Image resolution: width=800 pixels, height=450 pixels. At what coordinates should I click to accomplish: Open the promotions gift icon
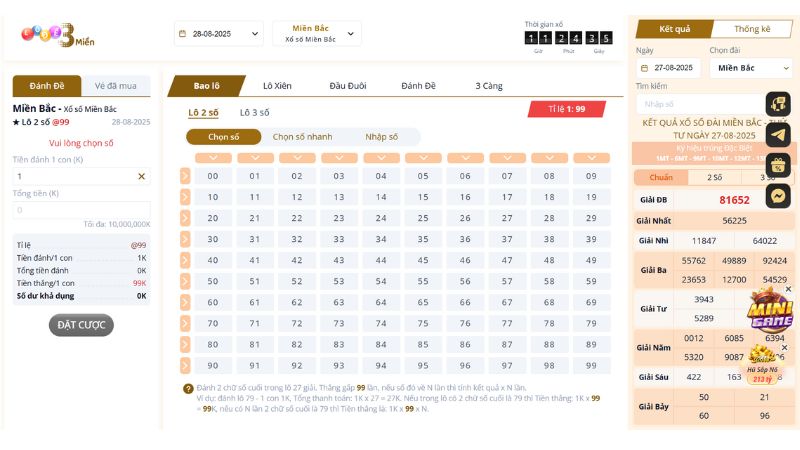[x=778, y=165]
